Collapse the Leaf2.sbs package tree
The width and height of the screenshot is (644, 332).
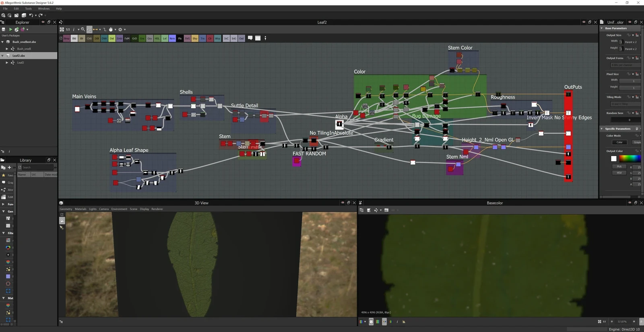[3, 55]
